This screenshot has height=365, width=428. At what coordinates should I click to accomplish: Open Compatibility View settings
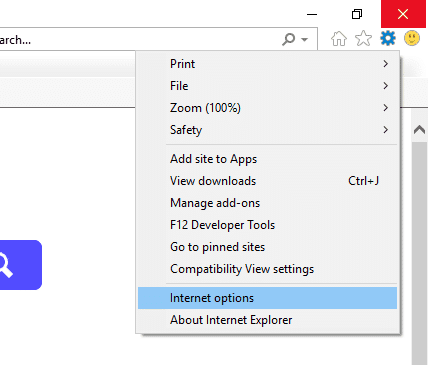pos(267,269)
